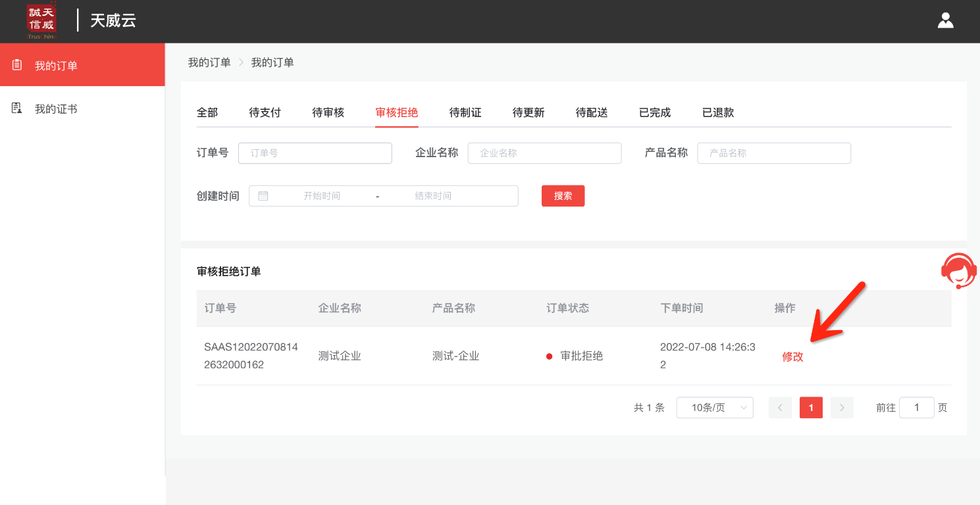The height and width of the screenshot is (505, 980).
Task: Click the TrustChina logo
Action: [41, 20]
